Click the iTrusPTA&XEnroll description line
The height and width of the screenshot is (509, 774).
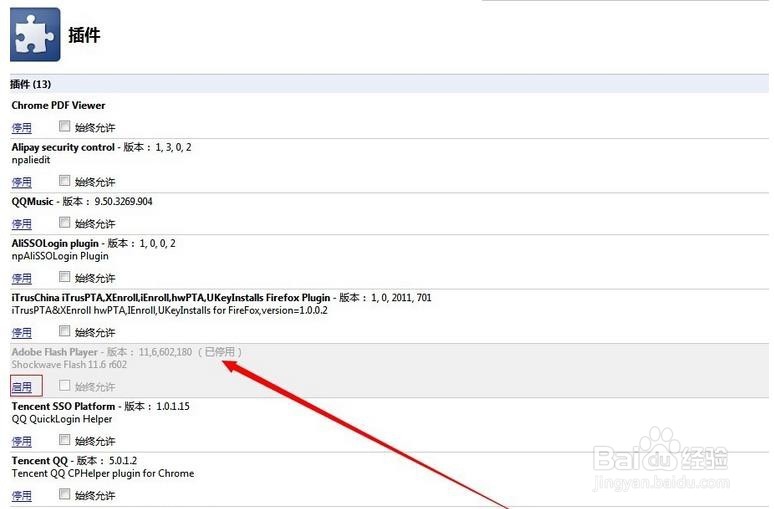169,311
